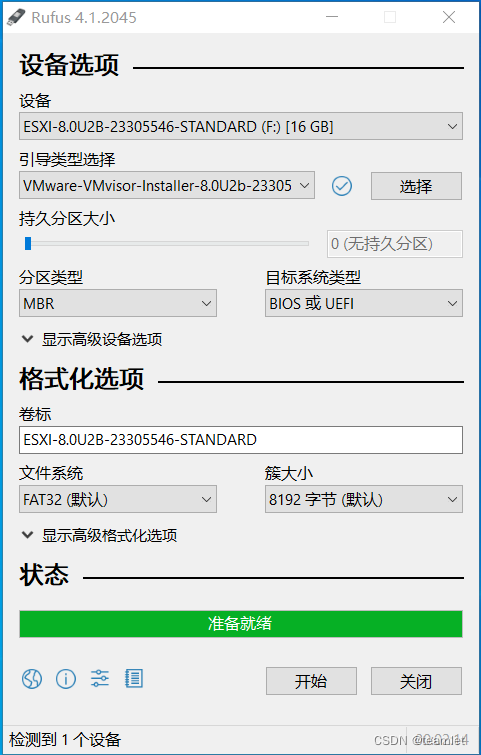Viewport: 481px width, 755px height.
Task: Open the 引导类型选择 ISO dropdown
Action: coord(167,185)
